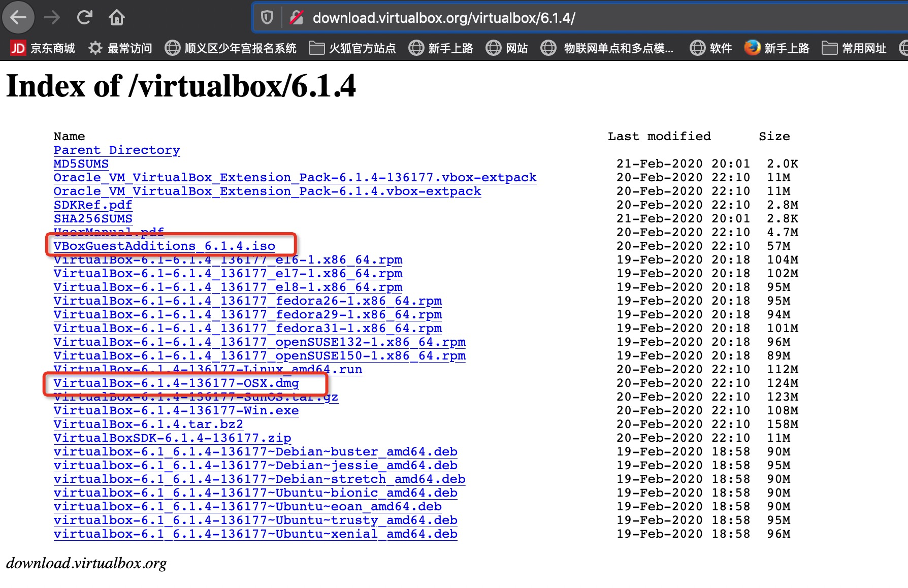This screenshot has height=588, width=908.
Task: Open the 常用网址 bookmark folder
Action: 854,48
